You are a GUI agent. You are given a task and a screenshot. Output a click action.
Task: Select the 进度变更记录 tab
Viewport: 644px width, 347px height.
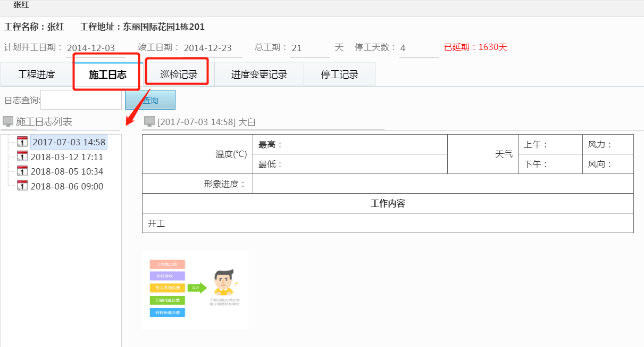tap(258, 74)
